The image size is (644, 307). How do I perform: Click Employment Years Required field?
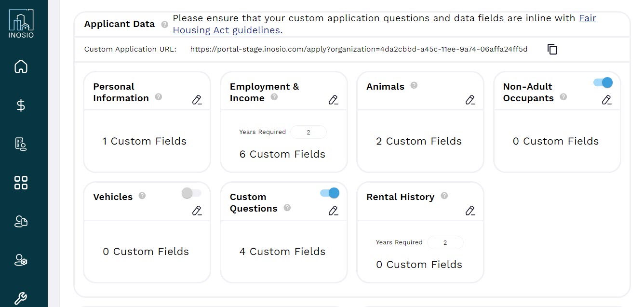click(x=309, y=132)
